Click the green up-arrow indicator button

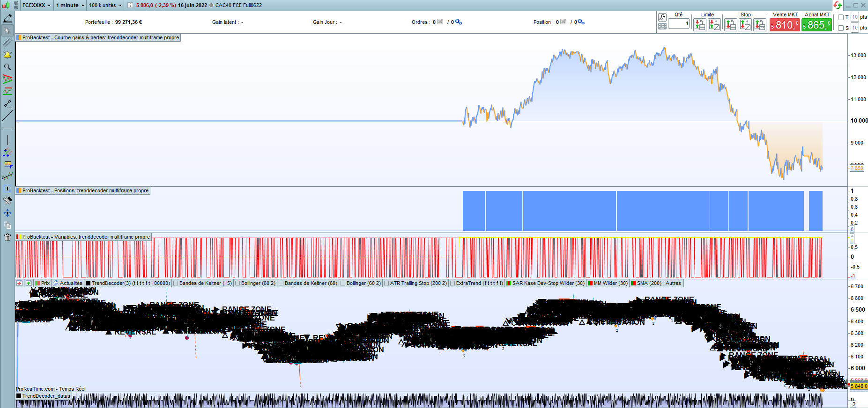point(29,283)
